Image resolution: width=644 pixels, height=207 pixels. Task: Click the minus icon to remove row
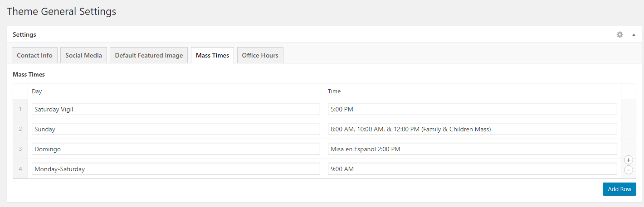pos(628,170)
